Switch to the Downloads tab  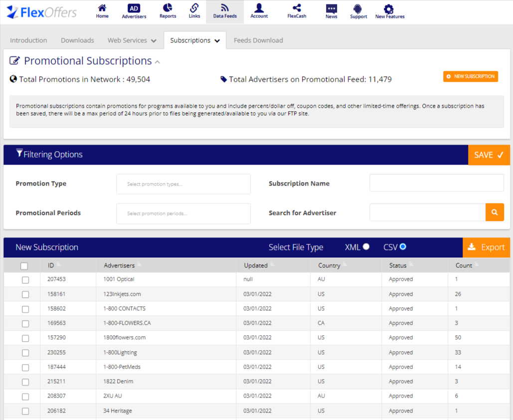point(77,40)
